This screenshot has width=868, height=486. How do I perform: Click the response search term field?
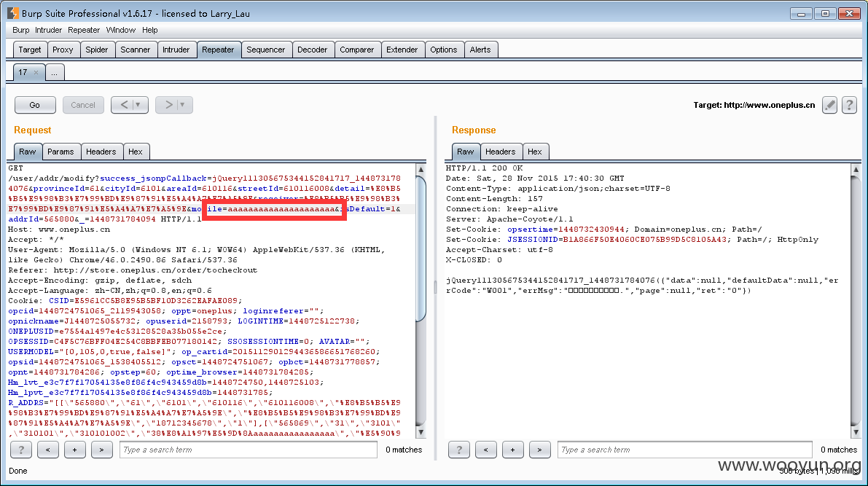(685, 450)
